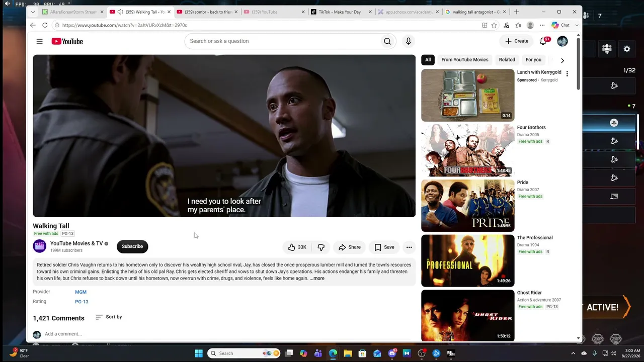
Task: Click the YouTube search input field
Action: pyautogui.click(x=282, y=41)
